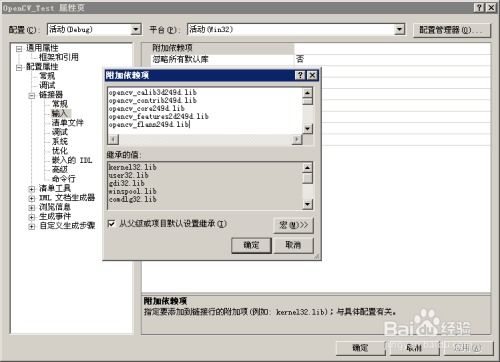Close the 附加依赖项 dialog with X

coord(312,75)
